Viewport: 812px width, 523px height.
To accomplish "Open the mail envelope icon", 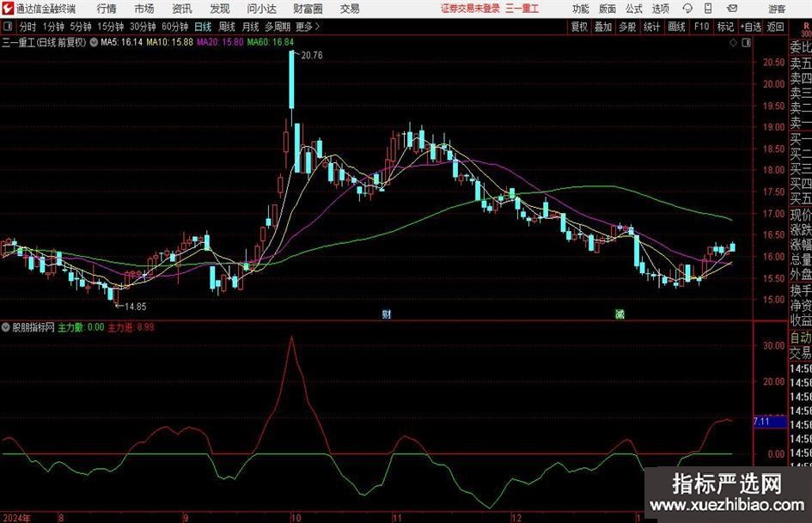I will 732,9.
